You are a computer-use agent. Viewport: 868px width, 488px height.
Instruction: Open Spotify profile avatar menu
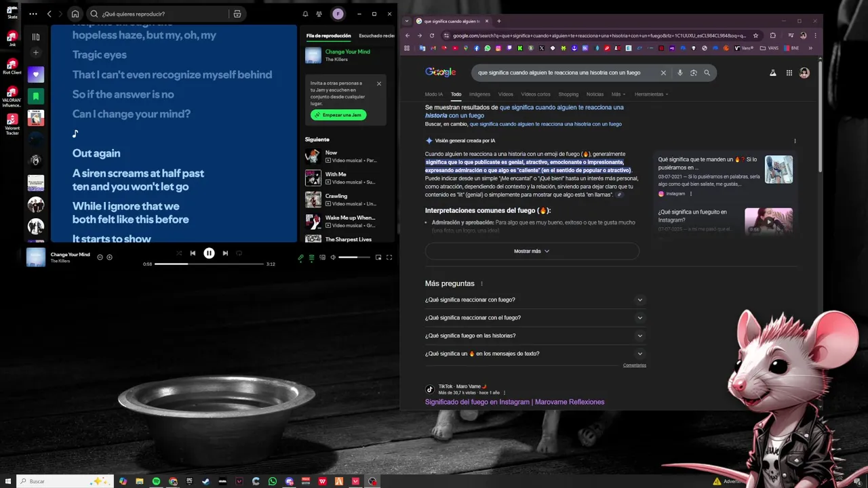coord(338,14)
